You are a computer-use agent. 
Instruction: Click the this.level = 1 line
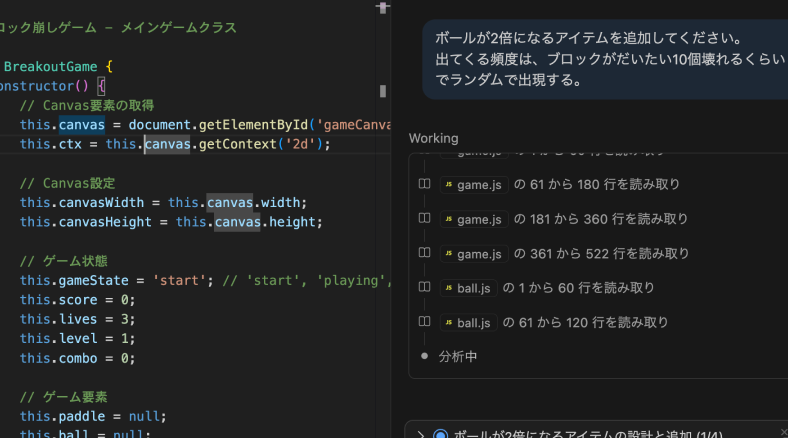77,339
